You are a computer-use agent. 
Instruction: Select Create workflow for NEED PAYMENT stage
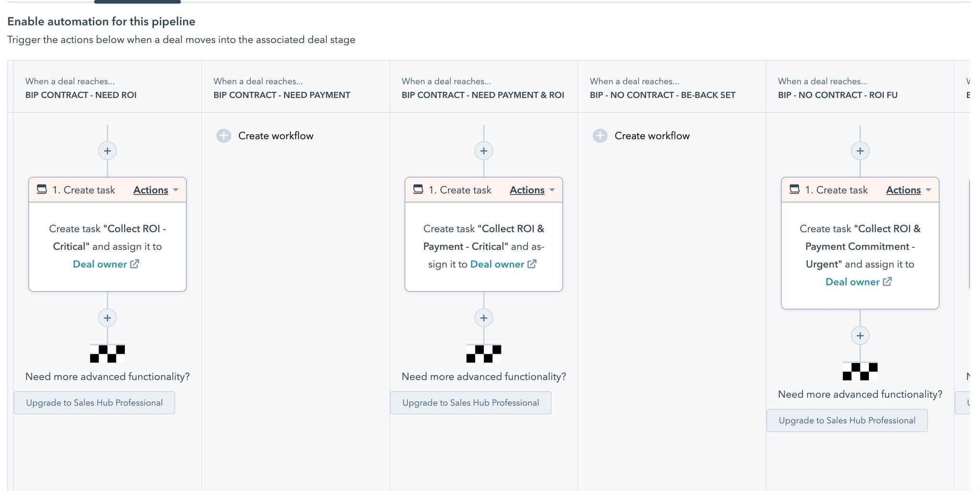pos(276,136)
